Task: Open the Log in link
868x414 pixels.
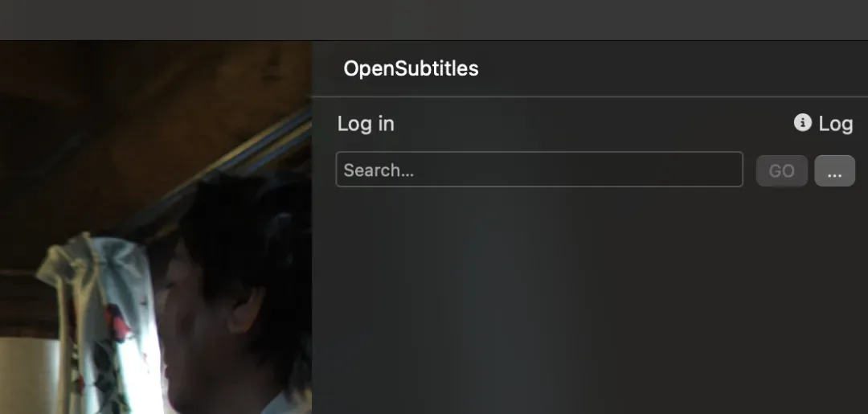Action: pyautogui.click(x=366, y=124)
